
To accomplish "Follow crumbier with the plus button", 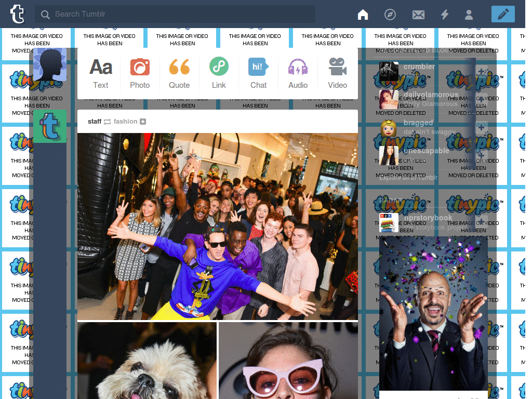I will pos(481,72).
